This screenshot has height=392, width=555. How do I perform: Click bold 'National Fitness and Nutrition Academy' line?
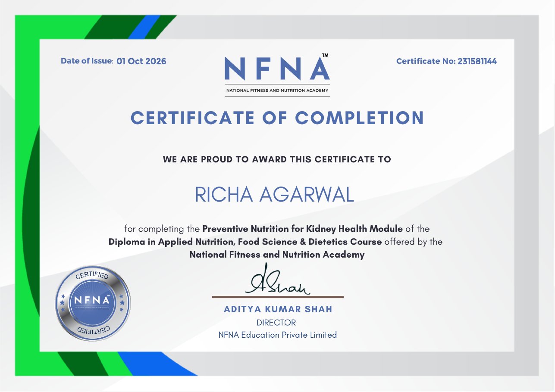[277, 255]
